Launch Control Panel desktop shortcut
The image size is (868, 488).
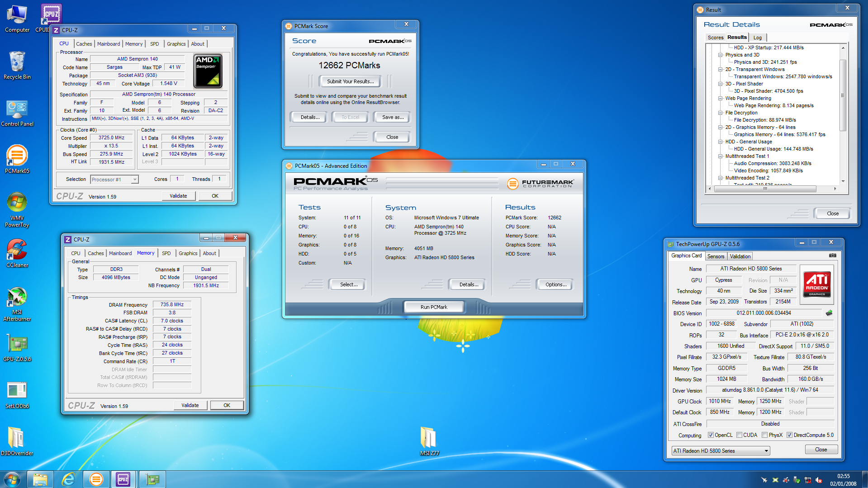[x=17, y=113]
